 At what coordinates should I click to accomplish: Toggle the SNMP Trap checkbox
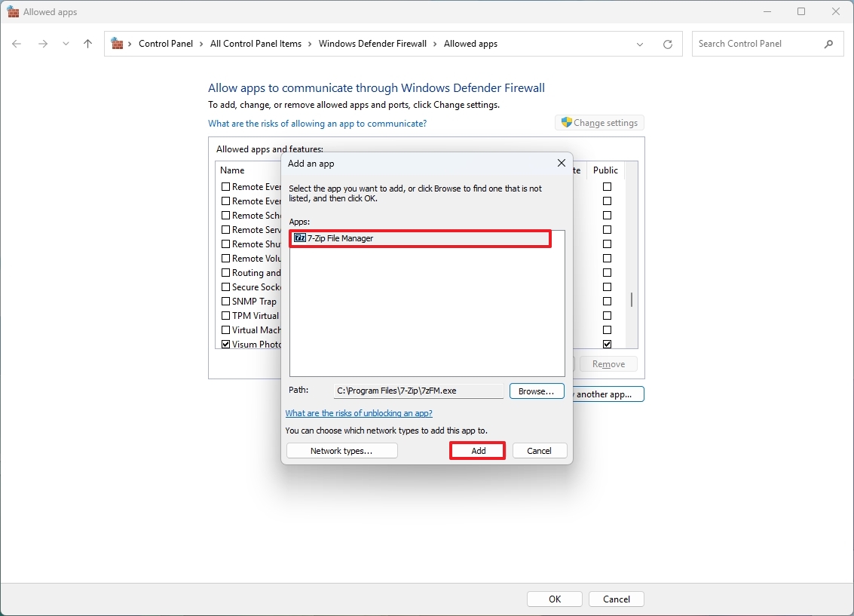pos(225,301)
